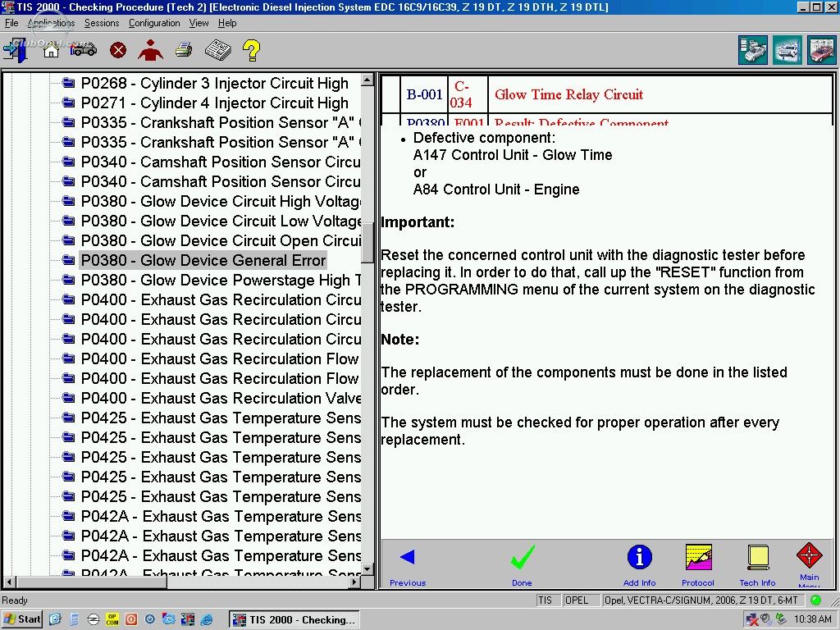Print using the printer toolbar icon
The width and height of the screenshot is (840, 630).
point(184,50)
